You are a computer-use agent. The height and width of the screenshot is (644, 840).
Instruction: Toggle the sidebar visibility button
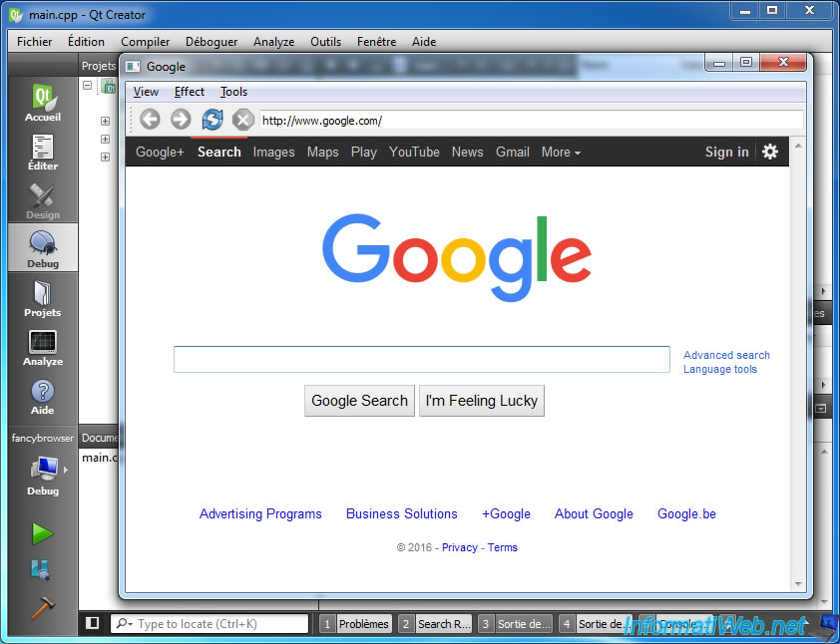(93, 624)
